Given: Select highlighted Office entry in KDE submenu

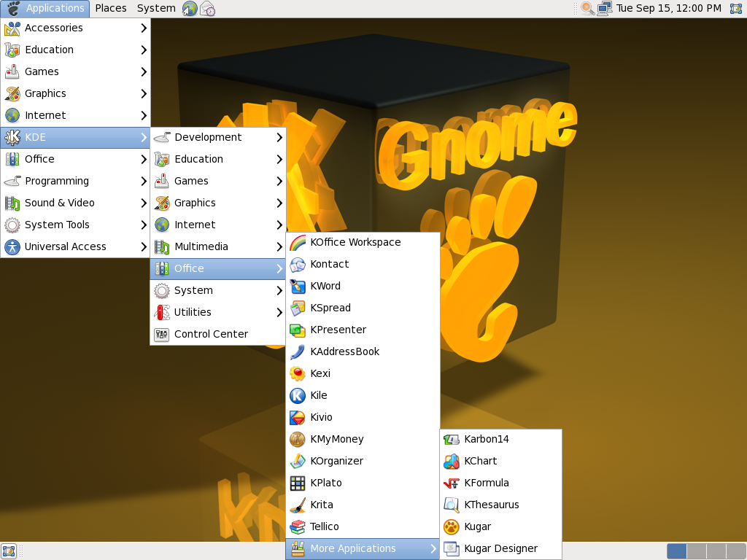Looking at the screenshot, I should coord(218,268).
